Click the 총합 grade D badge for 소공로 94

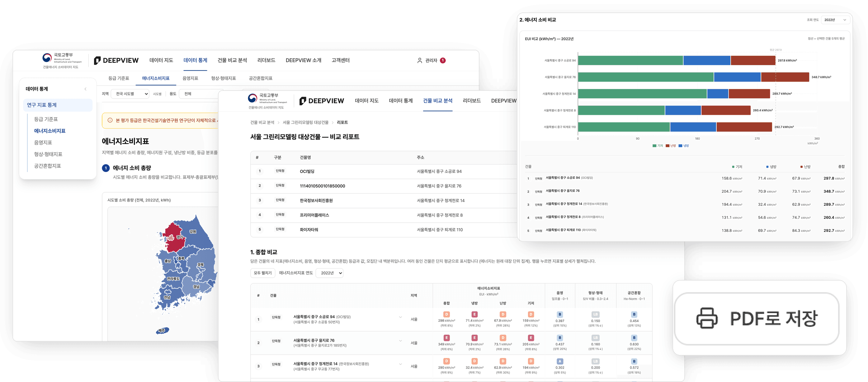click(446, 314)
